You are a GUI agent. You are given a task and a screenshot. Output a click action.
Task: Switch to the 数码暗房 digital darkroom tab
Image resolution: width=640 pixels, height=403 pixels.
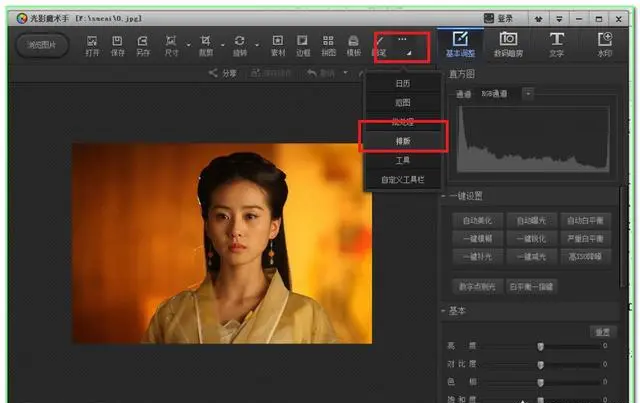click(x=508, y=45)
